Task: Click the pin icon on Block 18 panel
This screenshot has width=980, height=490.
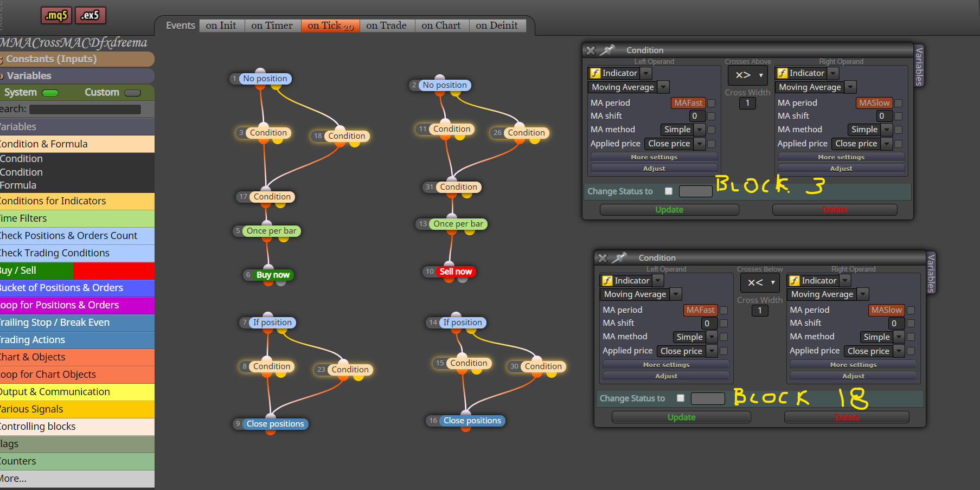Action: [x=619, y=257]
